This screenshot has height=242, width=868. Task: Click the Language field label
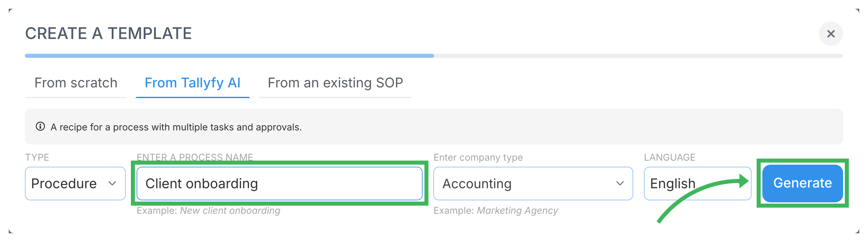click(670, 157)
